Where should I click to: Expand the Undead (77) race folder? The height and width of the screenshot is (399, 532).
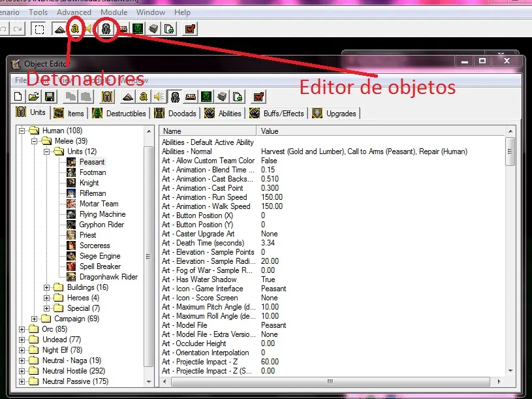(x=22, y=340)
